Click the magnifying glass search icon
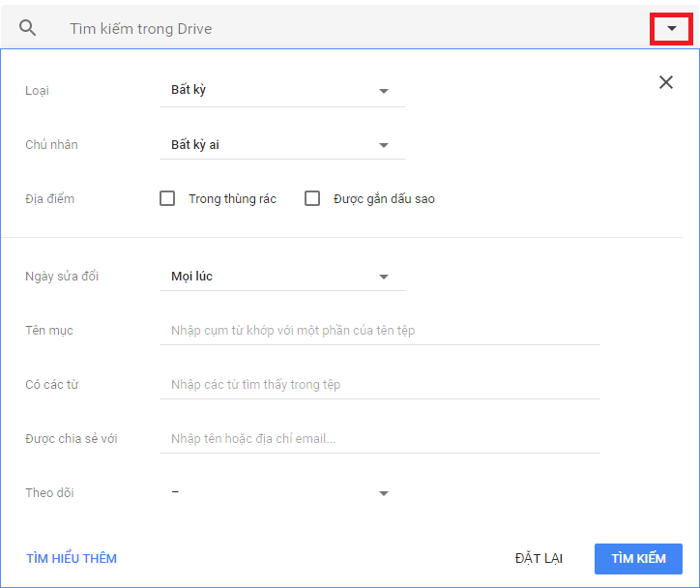The image size is (700, 588). pyautogui.click(x=28, y=28)
